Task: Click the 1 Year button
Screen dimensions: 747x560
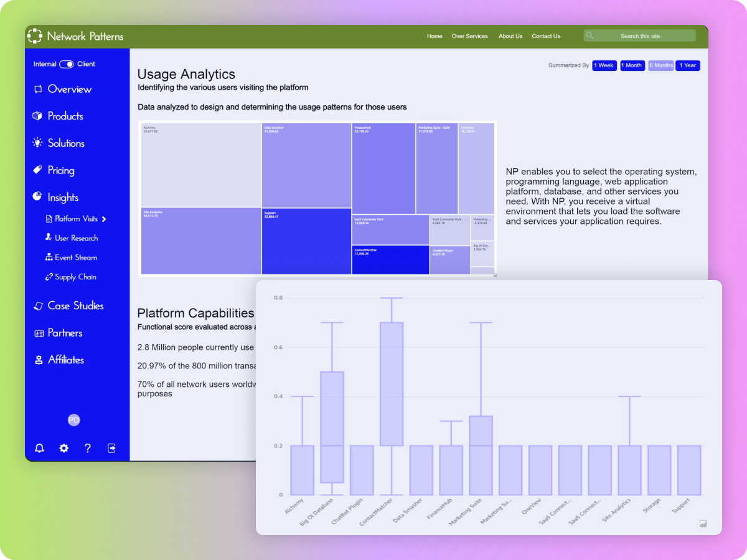Action: click(688, 65)
